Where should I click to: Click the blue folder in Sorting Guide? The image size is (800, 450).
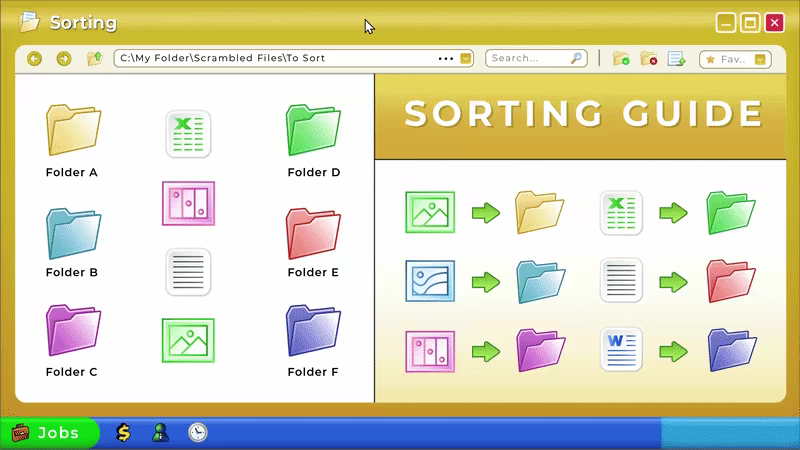tap(541, 282)
